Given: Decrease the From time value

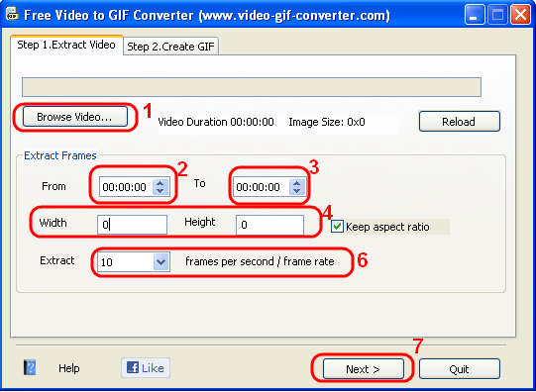Looking at the screenshot, I should click(x=160, y=191).
